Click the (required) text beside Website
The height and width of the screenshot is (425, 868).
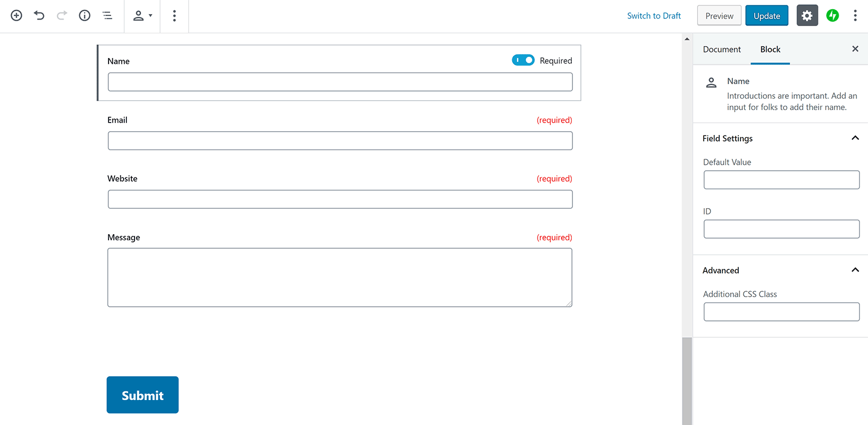click(554, 178)
